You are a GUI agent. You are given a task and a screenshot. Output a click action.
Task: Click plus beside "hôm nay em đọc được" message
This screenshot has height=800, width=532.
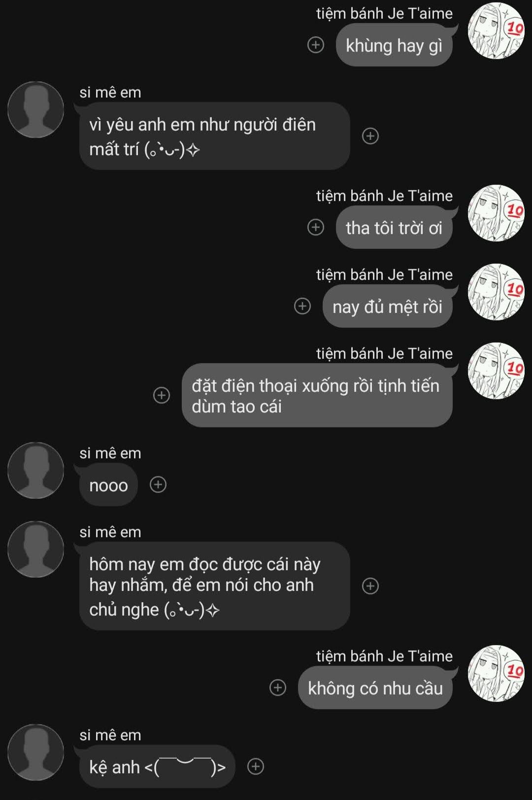(x=370, y=586)
